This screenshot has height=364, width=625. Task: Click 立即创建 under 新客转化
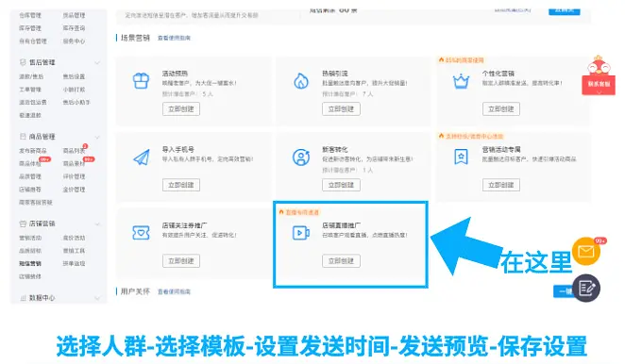pos(341,185)
